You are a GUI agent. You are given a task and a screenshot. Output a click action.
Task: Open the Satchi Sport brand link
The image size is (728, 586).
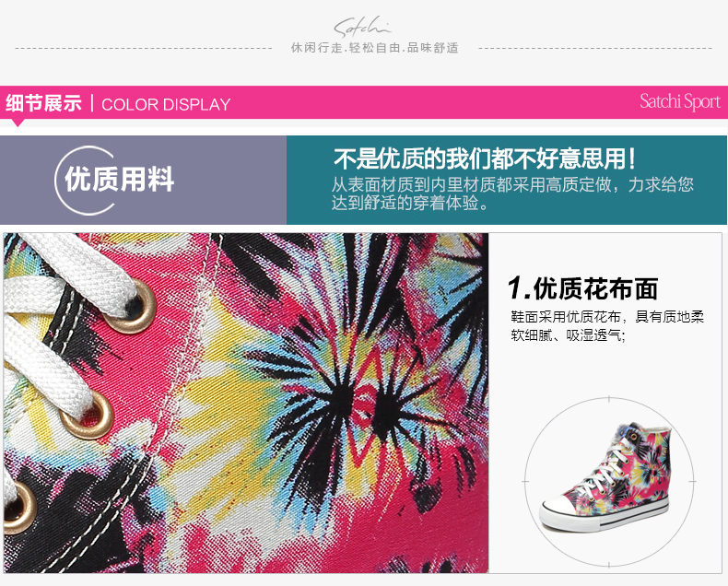point(680,101)
